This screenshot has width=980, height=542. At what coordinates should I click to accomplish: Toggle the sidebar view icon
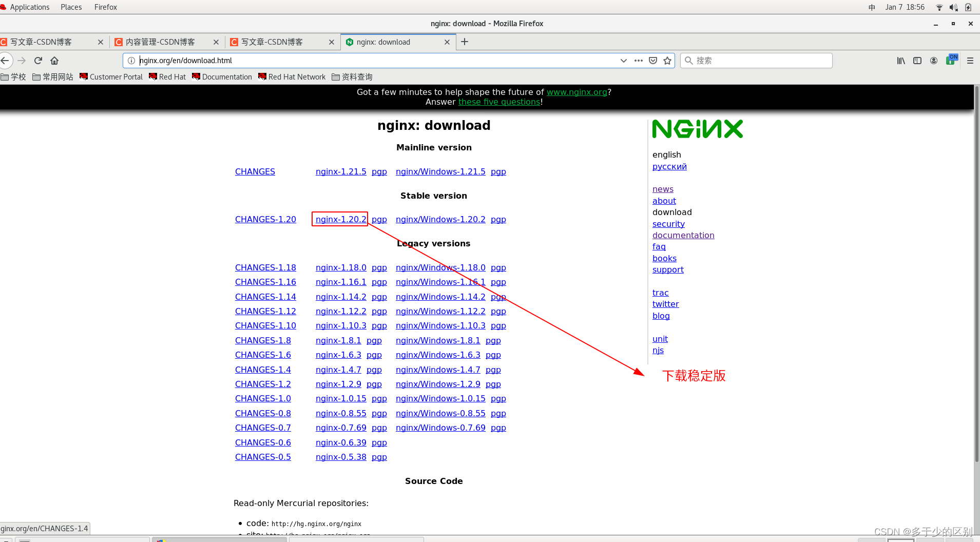(x=917, y=61)
